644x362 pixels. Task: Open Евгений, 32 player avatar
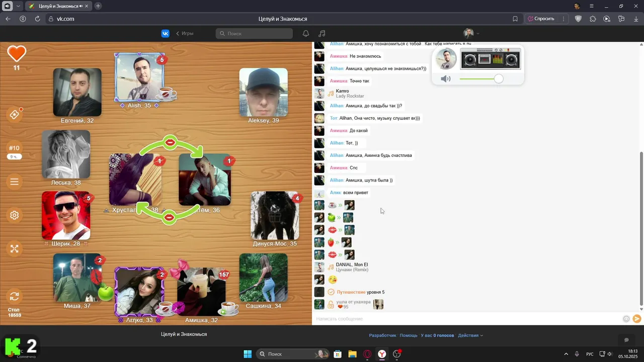(x=77, y=93)
